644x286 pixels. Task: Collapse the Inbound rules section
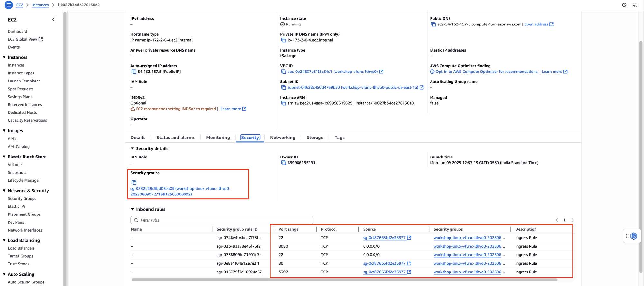click(132, 209)
